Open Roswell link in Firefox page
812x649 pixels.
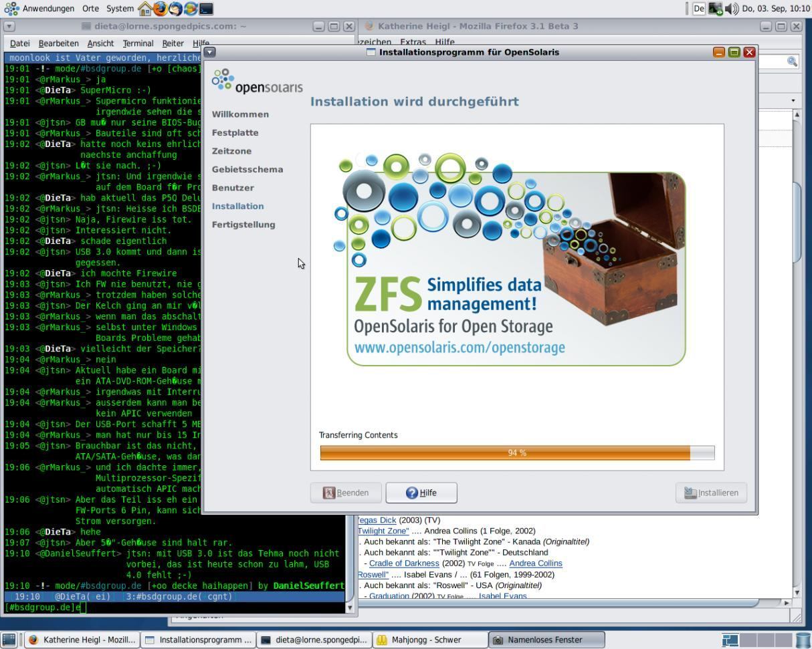373,574
